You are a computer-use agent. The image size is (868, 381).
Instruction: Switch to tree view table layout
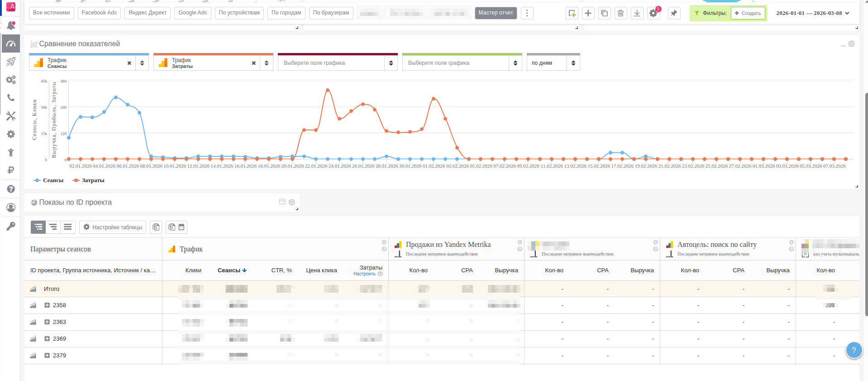point(38,227)
